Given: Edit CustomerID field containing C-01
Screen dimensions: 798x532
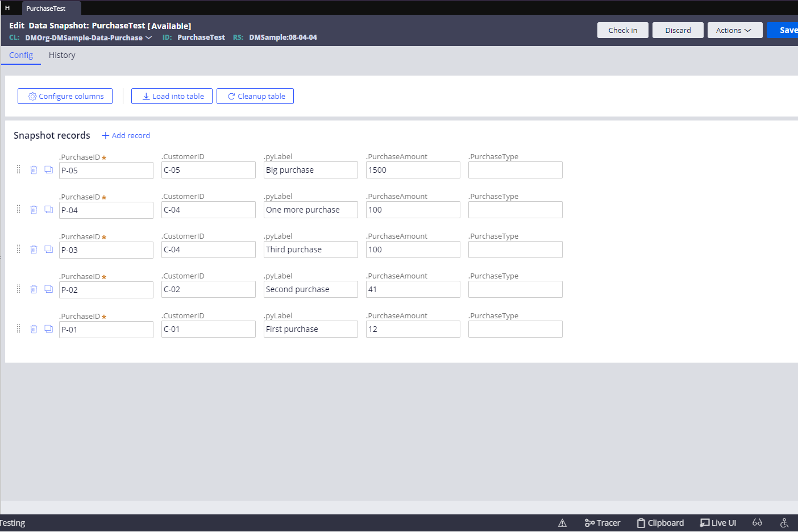Looking at the screenshot, I should pos(209,329).
